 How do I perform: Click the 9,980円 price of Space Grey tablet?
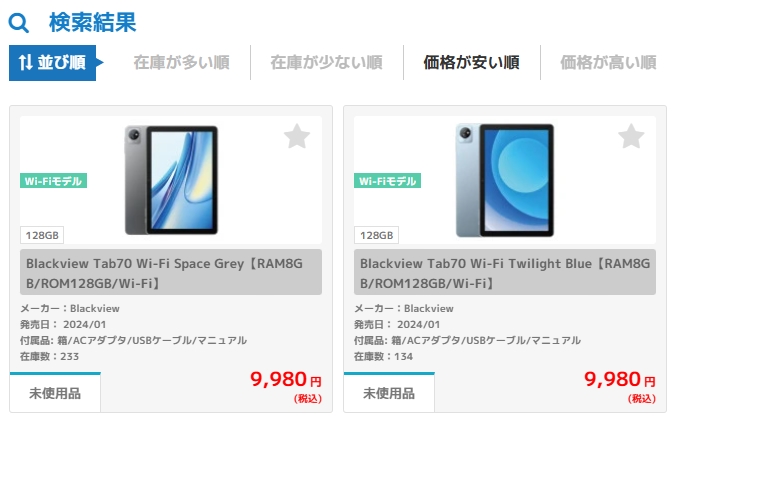[x=286, y=380]
